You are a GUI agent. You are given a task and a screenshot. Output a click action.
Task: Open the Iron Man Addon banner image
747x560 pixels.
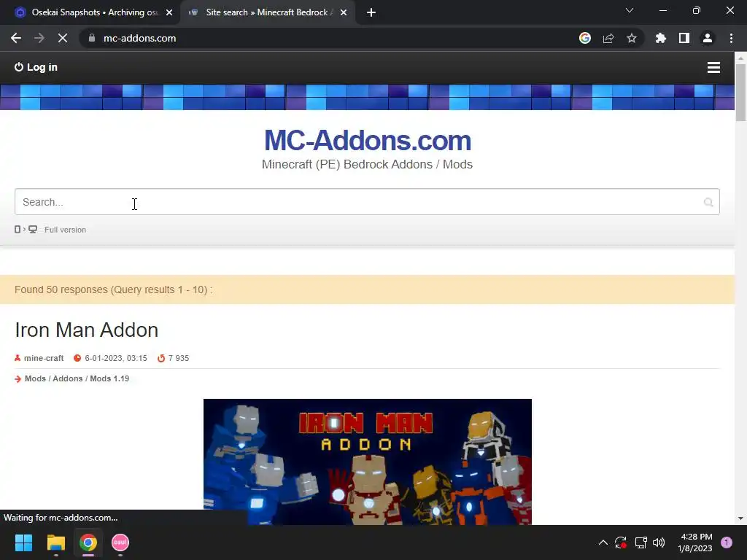coord(368,462)
